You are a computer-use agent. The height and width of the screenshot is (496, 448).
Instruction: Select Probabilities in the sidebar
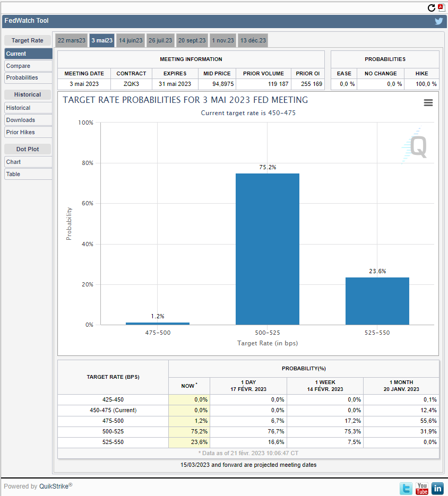(x=28, y=78)
